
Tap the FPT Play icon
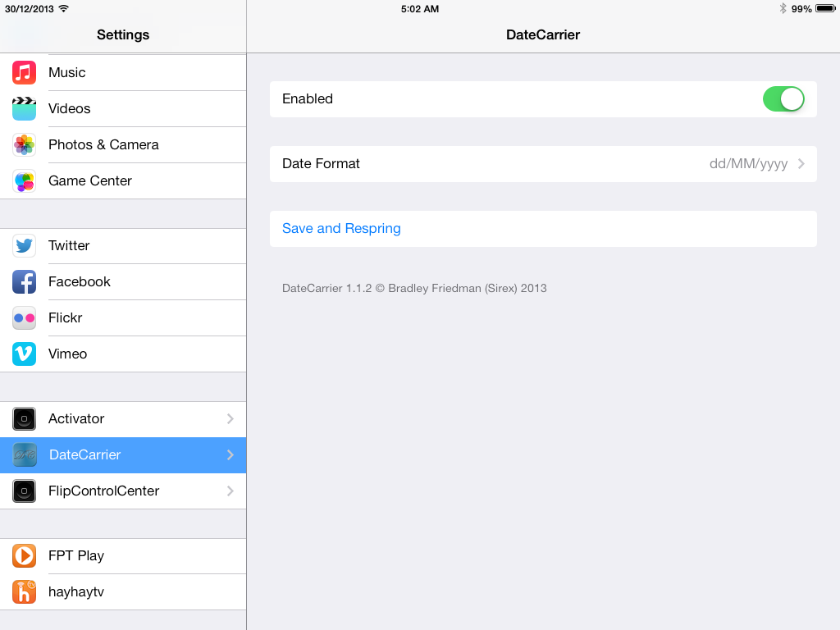coord(24,556)
